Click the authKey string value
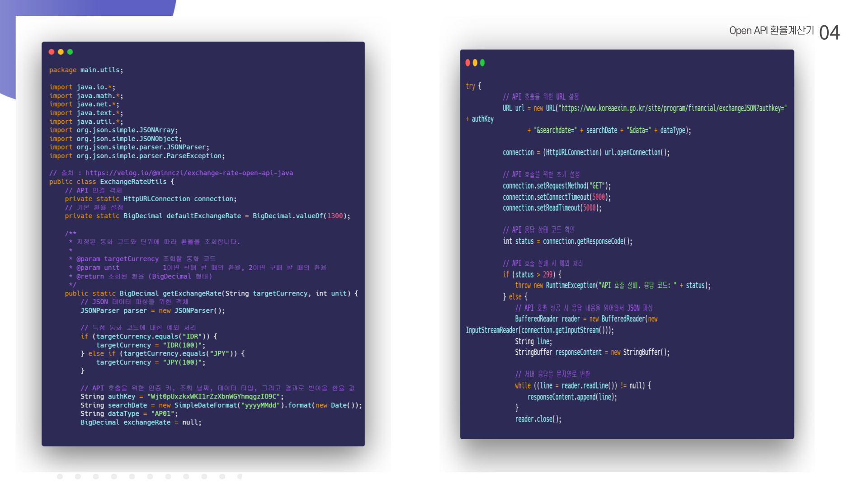Viewport: 868px width, 488px height. tap(215, 397)
